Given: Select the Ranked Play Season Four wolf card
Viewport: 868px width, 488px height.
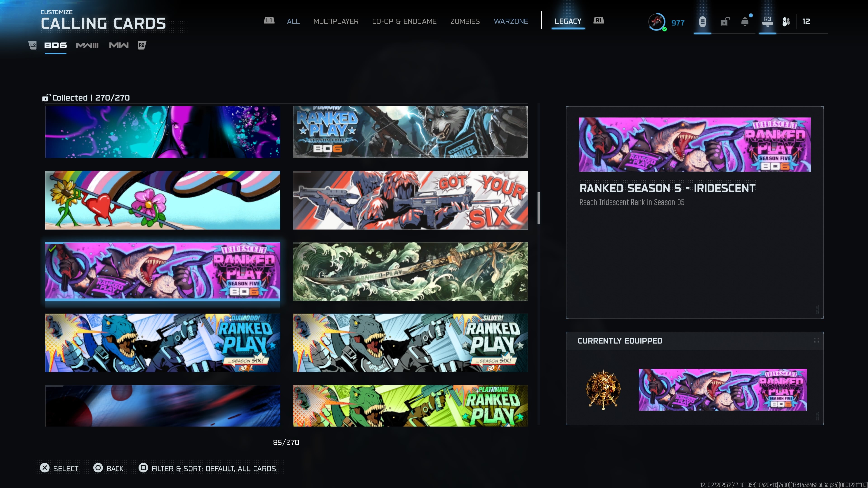Looking at the screenshot, I should coord(410,132).
